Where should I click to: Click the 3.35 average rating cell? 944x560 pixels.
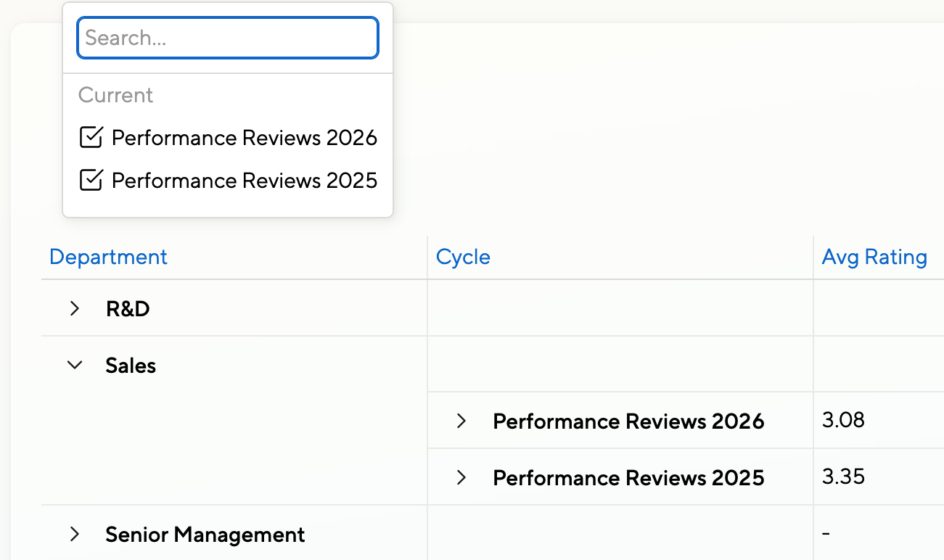(843, 477)
